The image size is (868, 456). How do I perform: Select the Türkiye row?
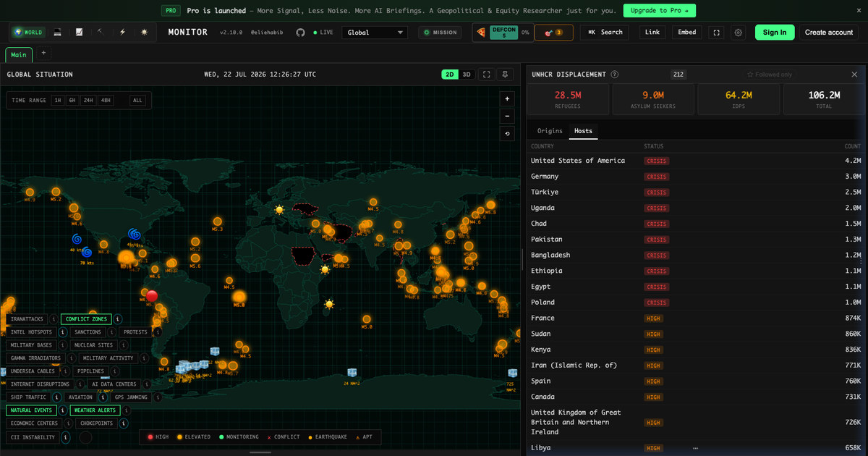pos(696,193)
